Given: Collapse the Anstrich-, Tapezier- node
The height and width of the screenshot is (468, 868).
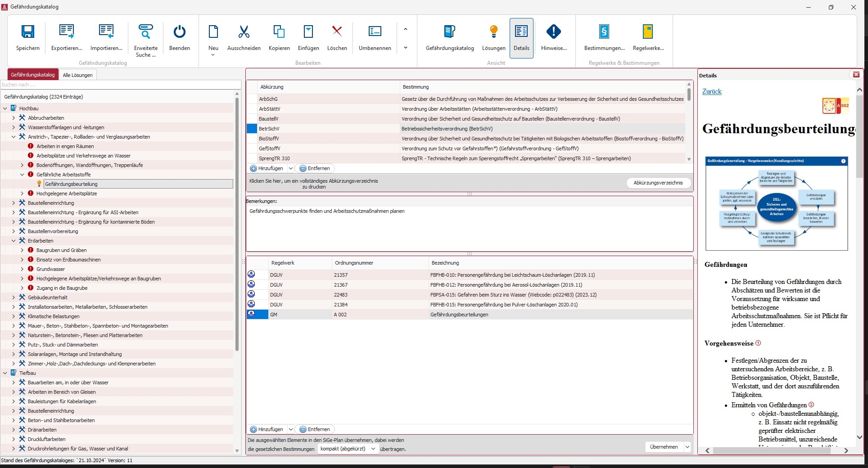Looking at the screenshot, I should tap(14, 137).
